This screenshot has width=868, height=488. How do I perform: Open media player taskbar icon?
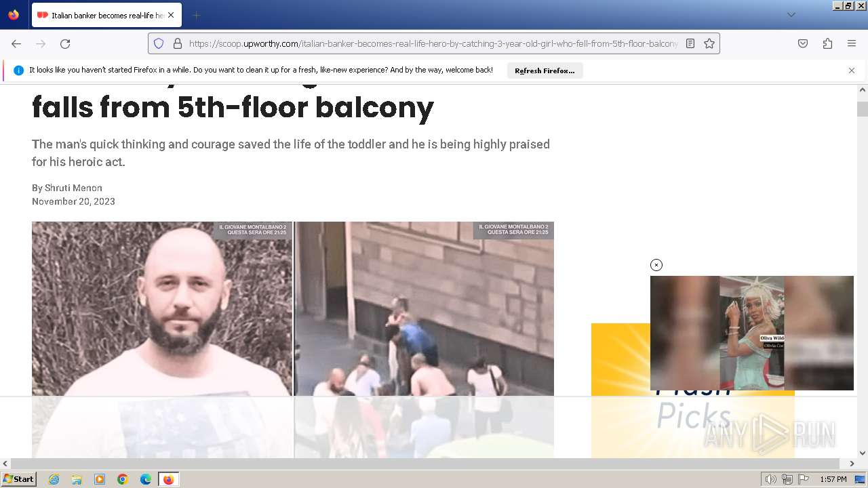point(100,479)
